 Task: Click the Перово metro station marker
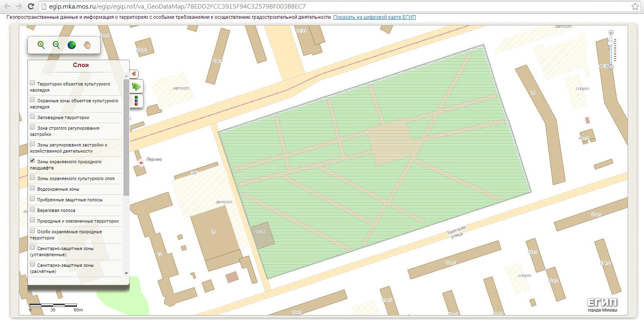coord(141,163)
